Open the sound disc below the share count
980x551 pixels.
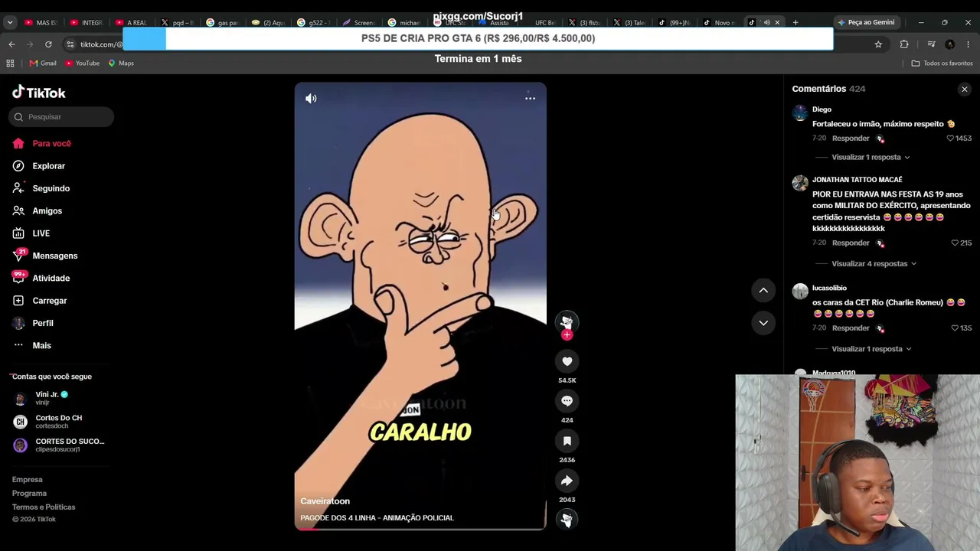pos(567,520)
